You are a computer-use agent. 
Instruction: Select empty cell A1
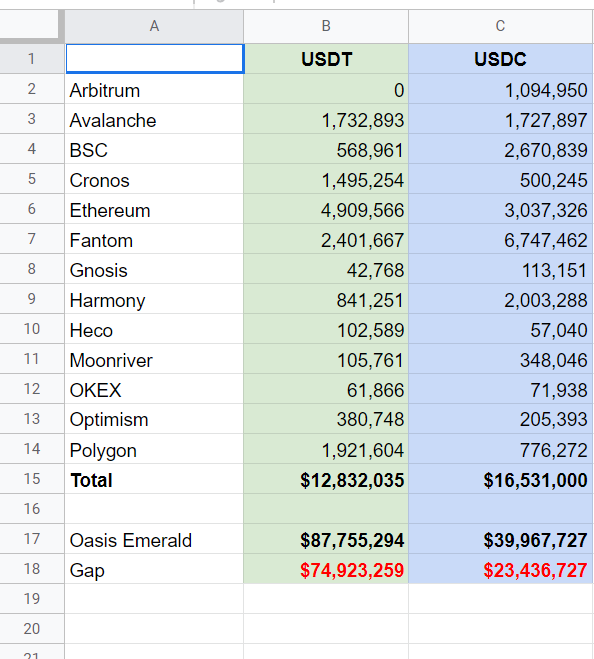(155, 58)
